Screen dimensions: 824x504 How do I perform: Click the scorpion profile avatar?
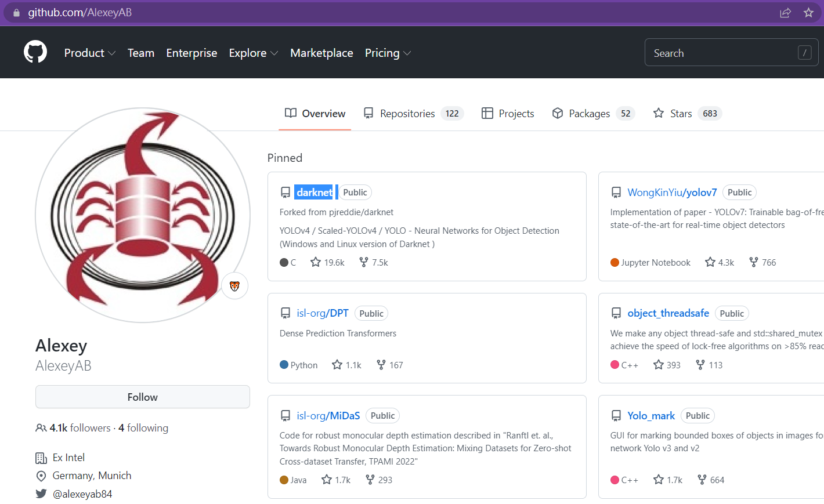click(x=143, y=215)
